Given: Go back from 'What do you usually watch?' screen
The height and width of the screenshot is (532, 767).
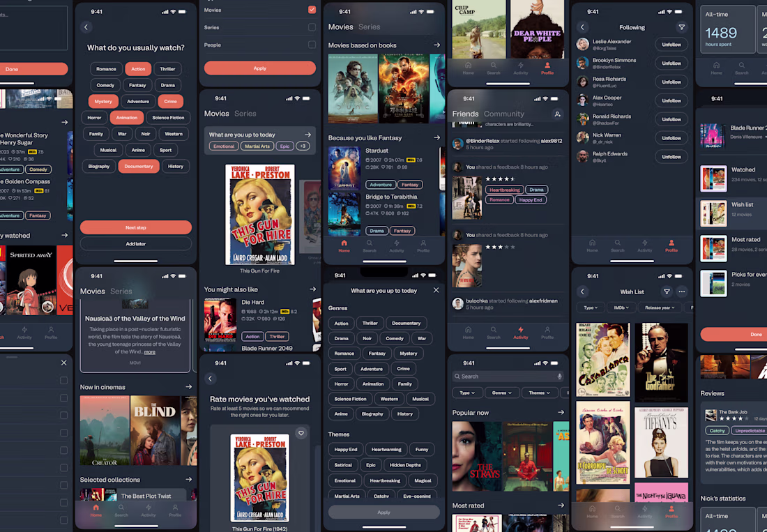Looking at the screenshot, I should click(86, 27).
